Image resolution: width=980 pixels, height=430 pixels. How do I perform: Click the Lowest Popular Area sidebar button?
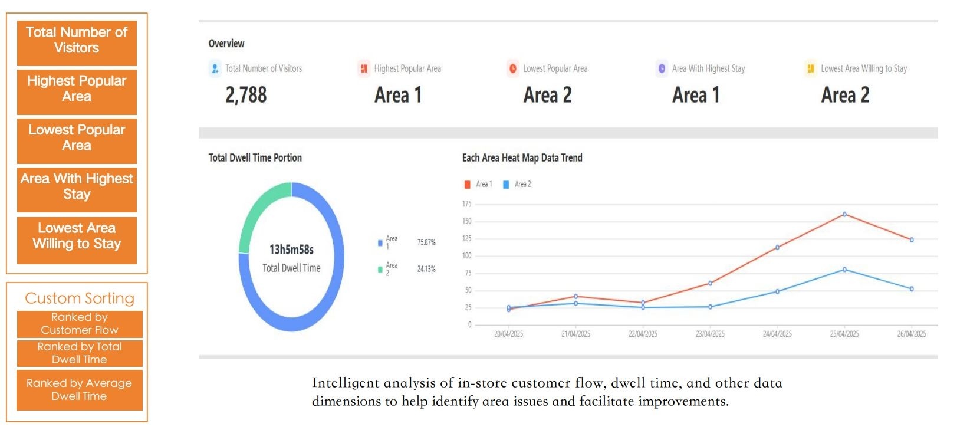tap(77, 137)
